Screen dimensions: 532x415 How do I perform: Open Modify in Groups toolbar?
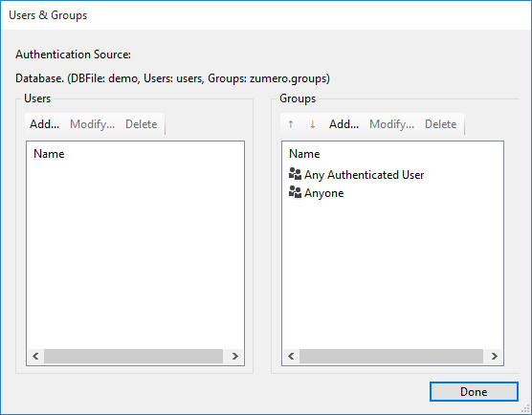[x=392, y=124]
